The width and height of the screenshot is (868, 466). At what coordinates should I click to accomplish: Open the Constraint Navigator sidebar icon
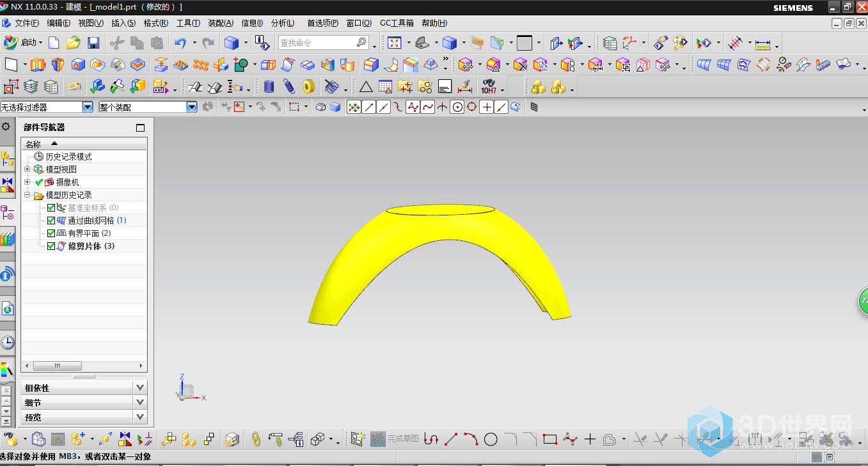tap(7, 185)
